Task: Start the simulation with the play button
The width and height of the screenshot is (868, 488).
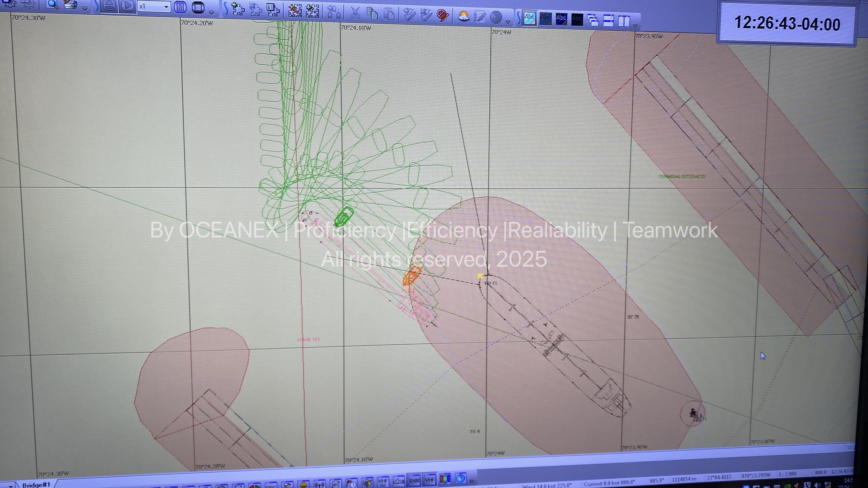Action: pos(127,6)
